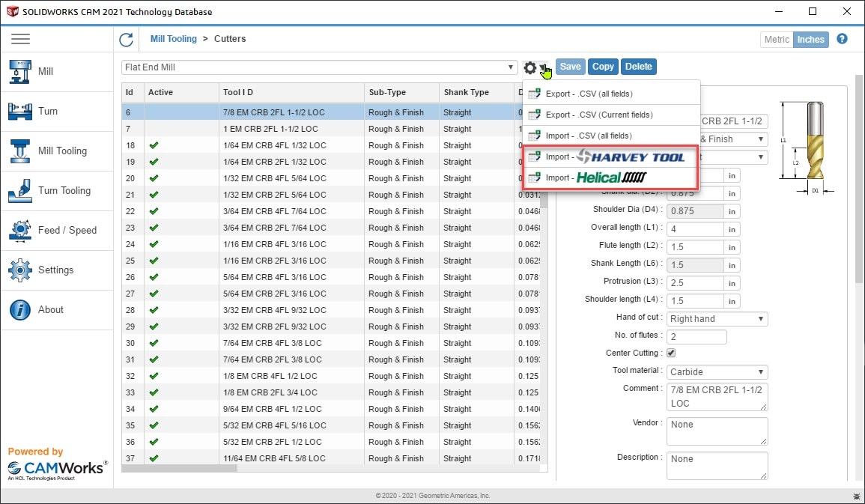Switch units to Inches
The height and width of the screenshot is (504, 865).
[x=810, y=40]
